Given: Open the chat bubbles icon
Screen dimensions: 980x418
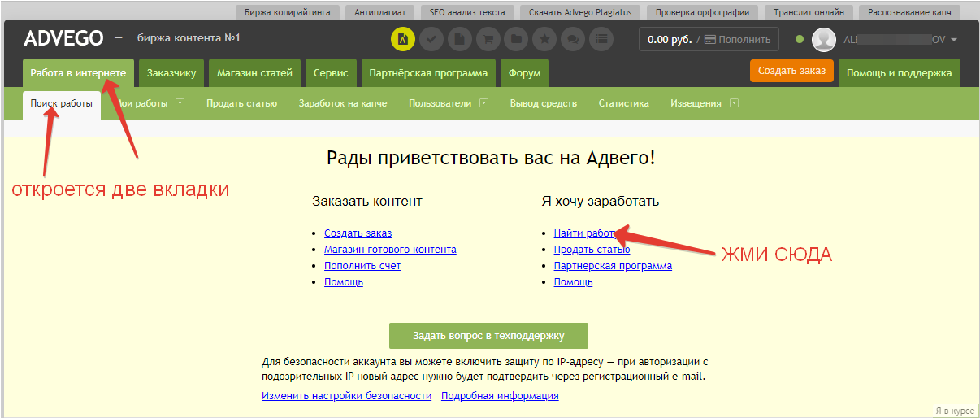Looking at the screenshot, I should (x=572, y=38).
